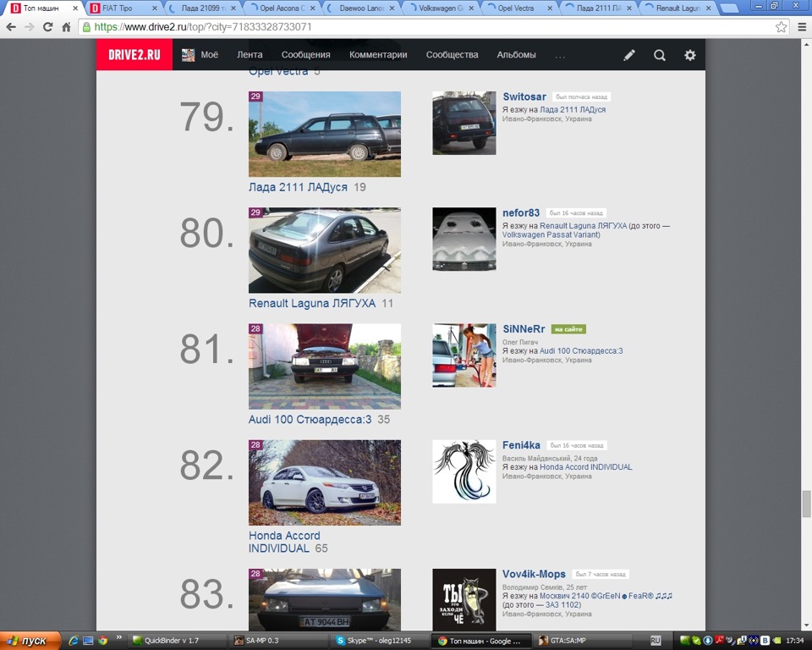Open the car photo ranked 83

pos(325,599)
